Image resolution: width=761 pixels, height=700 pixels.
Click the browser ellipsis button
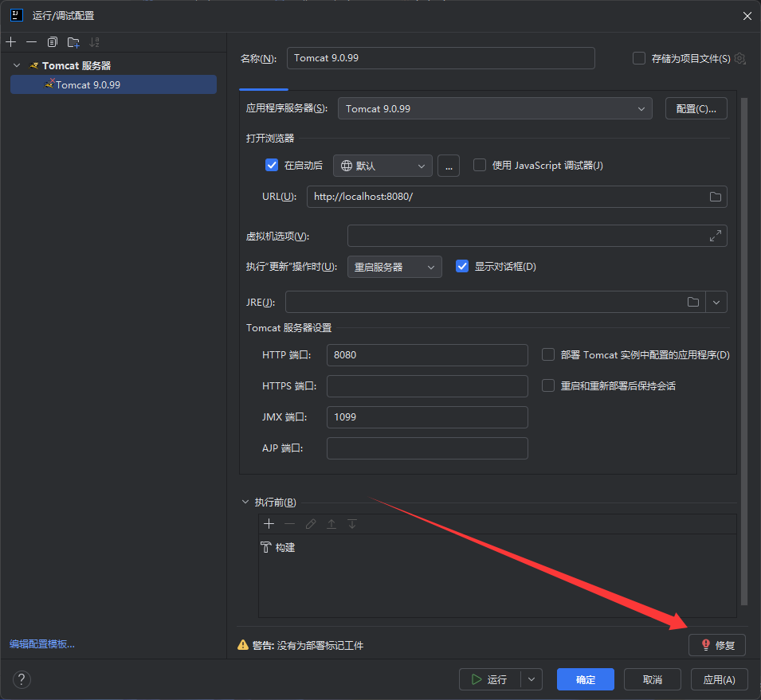[449, 166]
